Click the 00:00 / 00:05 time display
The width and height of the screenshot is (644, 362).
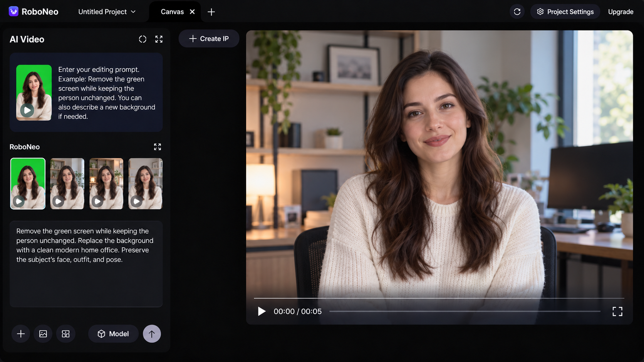tap(298, 312)
